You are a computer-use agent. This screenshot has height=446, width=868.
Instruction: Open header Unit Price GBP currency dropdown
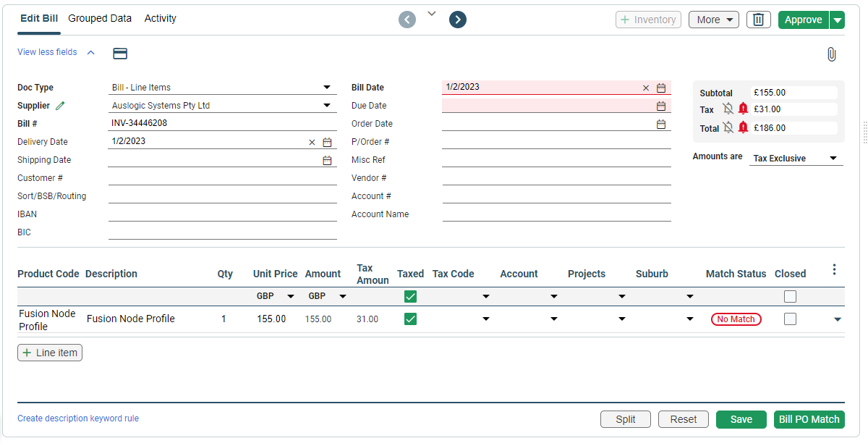[291, 296]
